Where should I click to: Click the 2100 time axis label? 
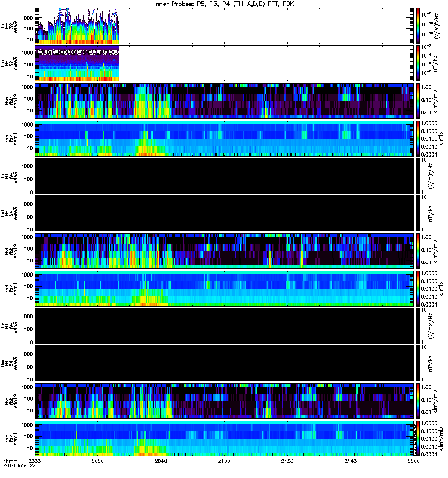click(224, 461)
